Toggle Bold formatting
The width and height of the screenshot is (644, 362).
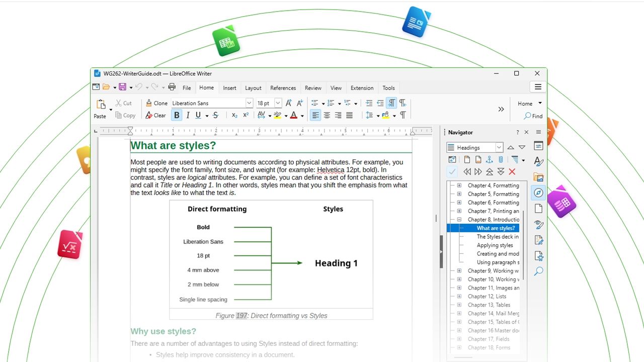(177, 115)
